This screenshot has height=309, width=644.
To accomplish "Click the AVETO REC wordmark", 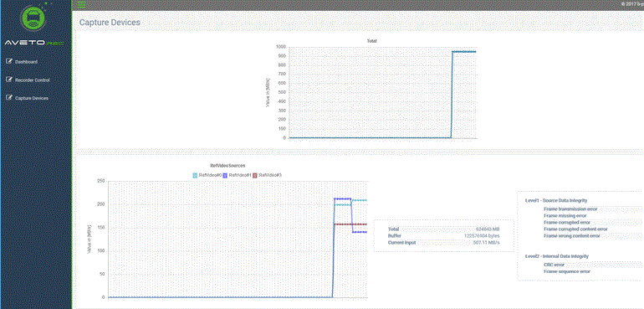I will 34,44.
